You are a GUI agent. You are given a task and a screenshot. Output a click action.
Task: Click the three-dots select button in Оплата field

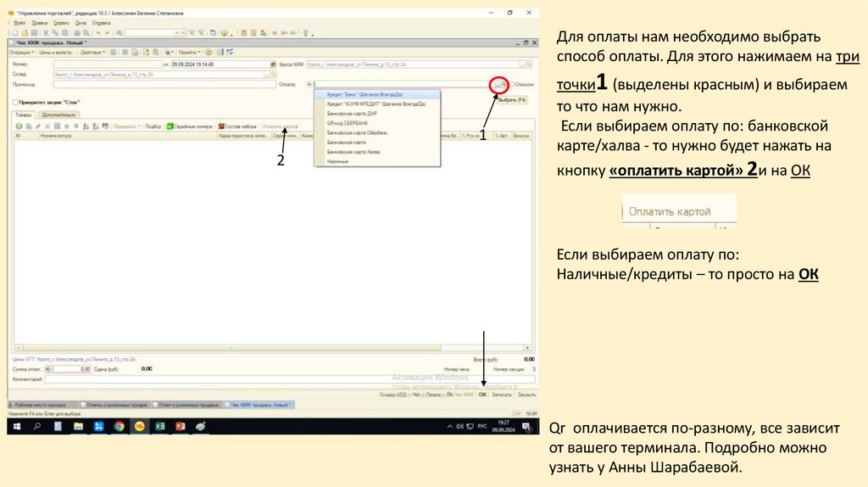[x=496, y=85]
